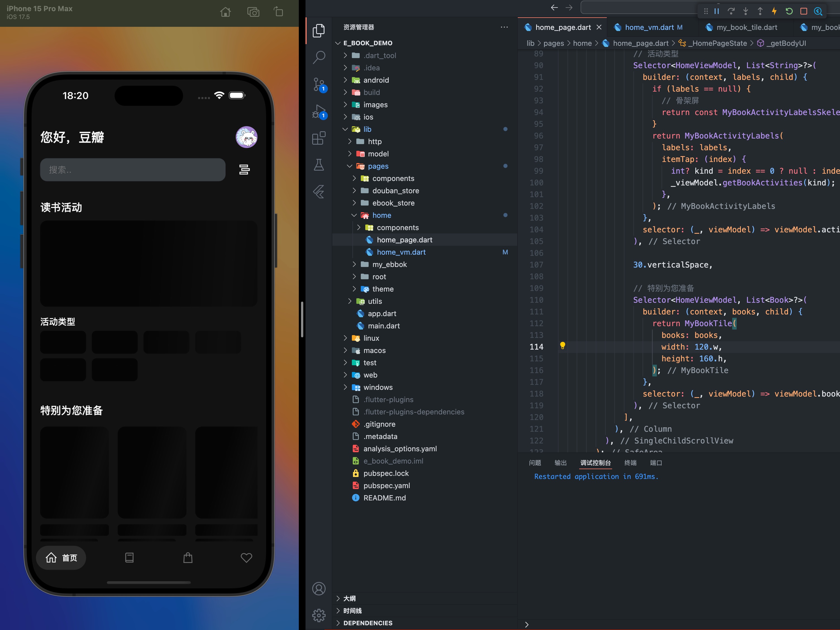Restart the debug session

tap(789, 11)
